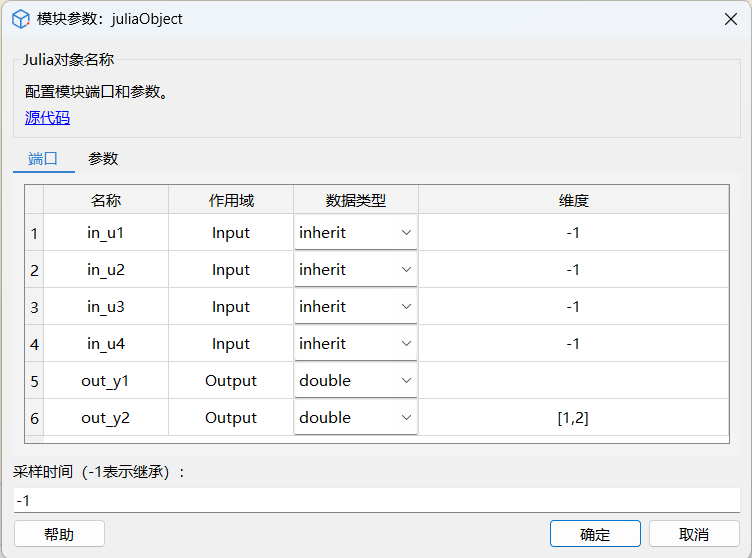Click the 采样时间 input field

pos(376,499)
